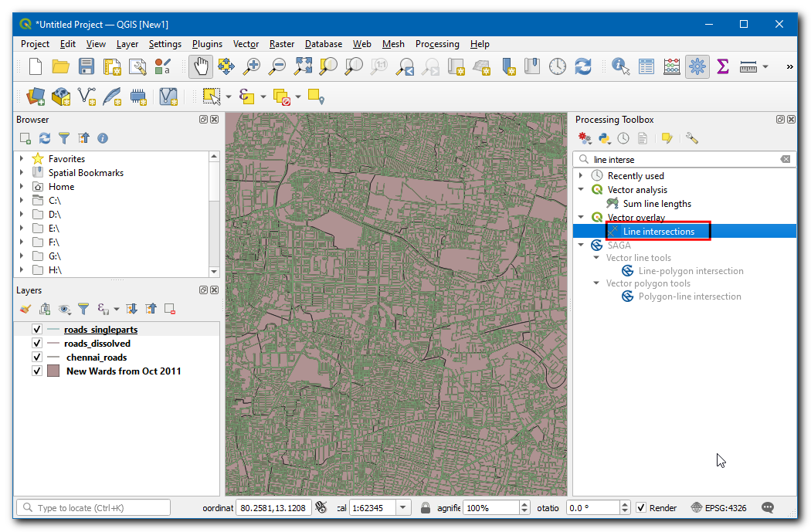Collapse the Vector analysis group

click(582, 190)
